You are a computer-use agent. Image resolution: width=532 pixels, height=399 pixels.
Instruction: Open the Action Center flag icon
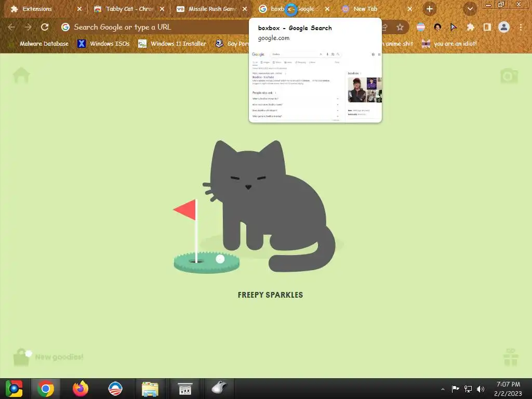point(455,389)
